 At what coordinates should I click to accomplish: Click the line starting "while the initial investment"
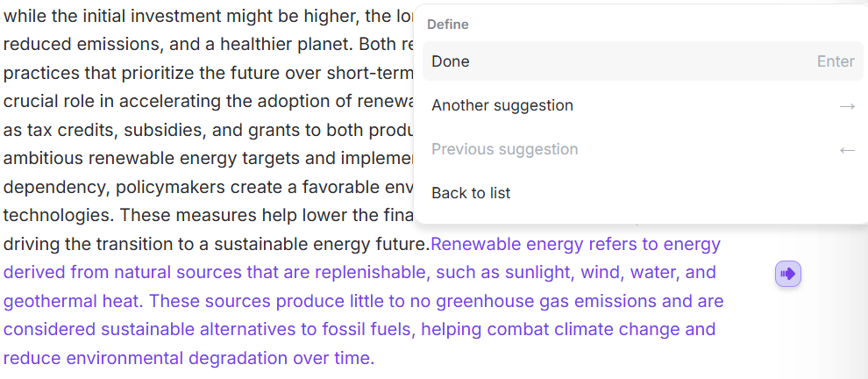[x=175, y=17]
